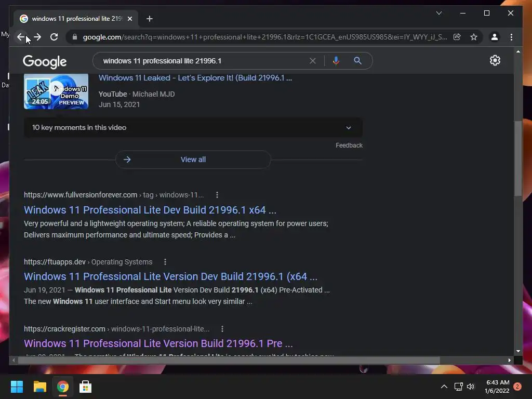Open 'Windows 11 Professional Lite Version Dev Build' result
Image resolution: width=532 pixels, height=399 pixels.
[170, 276]
